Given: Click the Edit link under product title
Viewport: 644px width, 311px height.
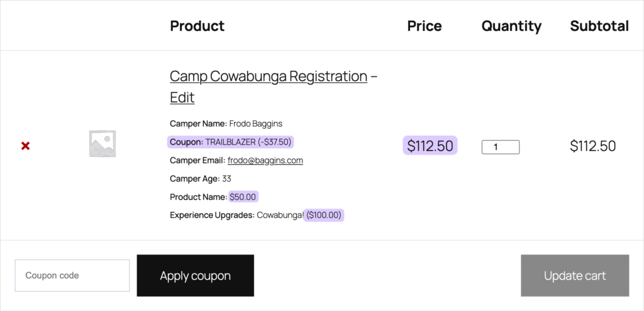Looking at the screenshot, I should coord(182,98).
